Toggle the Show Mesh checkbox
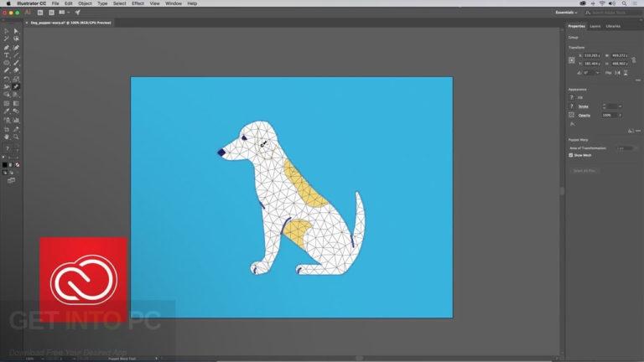This screenshot has width=644, height=362. (571, 155)
